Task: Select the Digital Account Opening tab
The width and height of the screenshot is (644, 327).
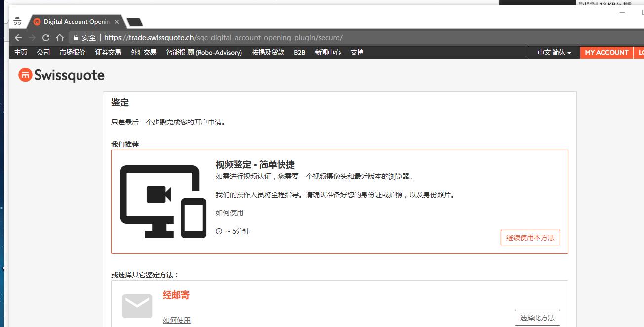Action: point(76,22)
